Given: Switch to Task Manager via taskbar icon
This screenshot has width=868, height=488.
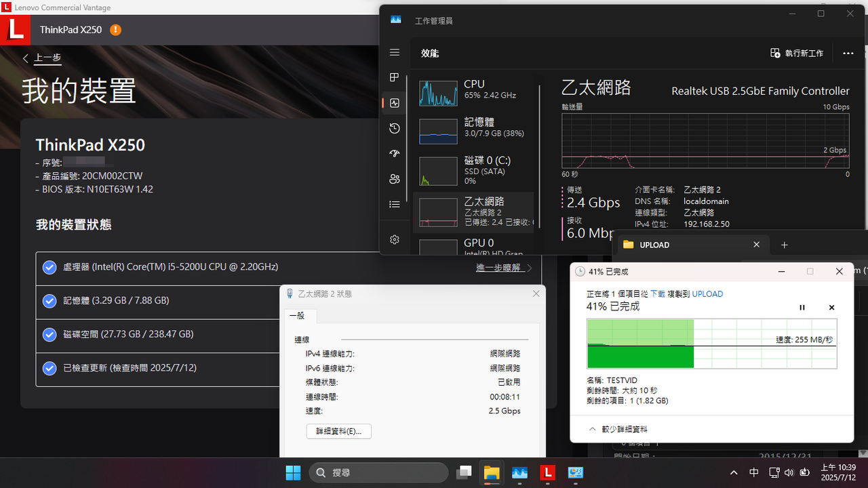Looking at the screenshot, I should tap(519, 472).
